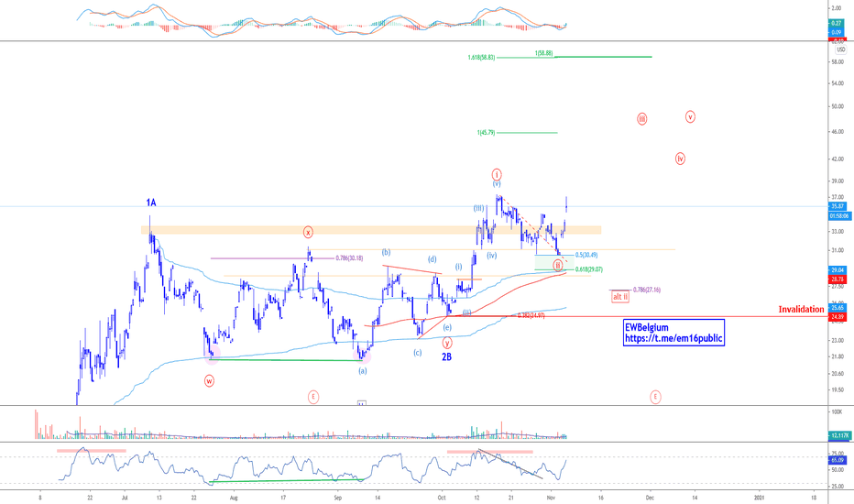Select the (c) wave label
Screen dimensions: 854x504
[x=417, y=353]
